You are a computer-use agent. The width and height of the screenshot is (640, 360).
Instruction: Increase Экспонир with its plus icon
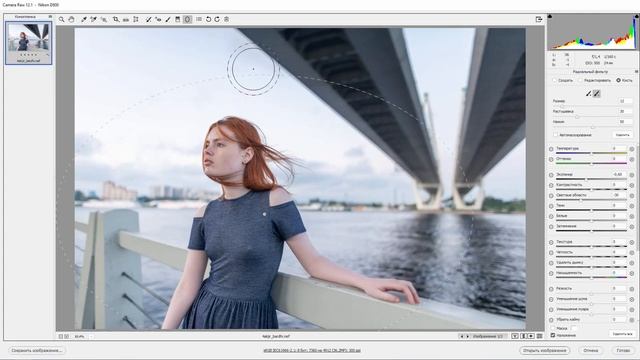pyautogui.click(x=632, y=175)
